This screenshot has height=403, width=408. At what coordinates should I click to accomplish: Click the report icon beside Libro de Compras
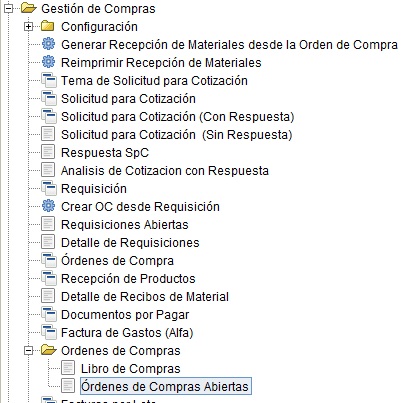[68, 368]
